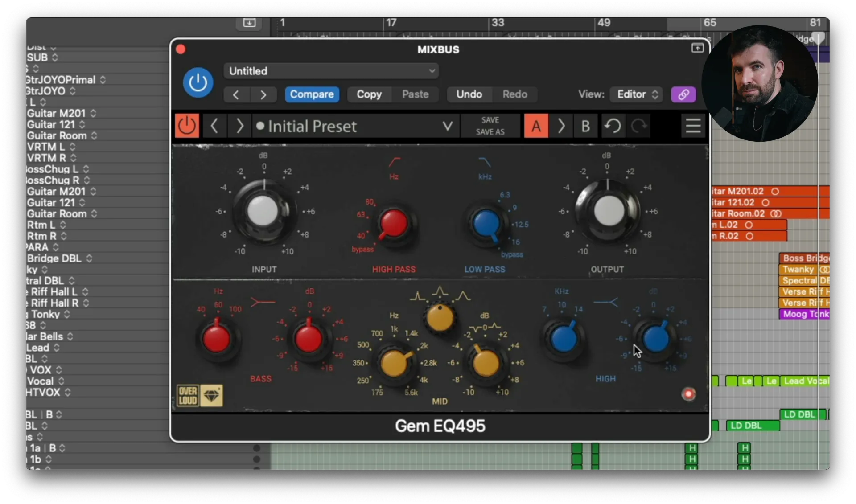Image resolution: width=856 pixels, height=504 pixels.
Task: Click the catch playhead icon above tracks
Action: (x=249, y=22)
